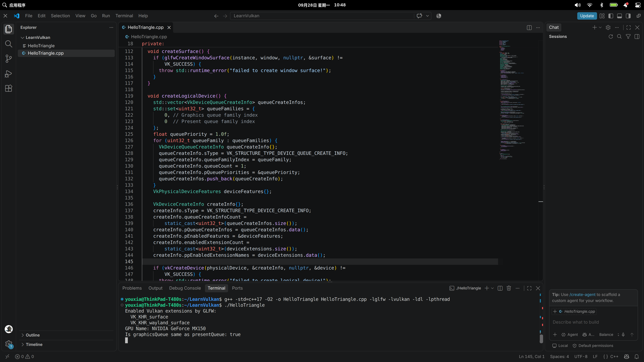Open the Accounts avatar menu

point(9,329)
